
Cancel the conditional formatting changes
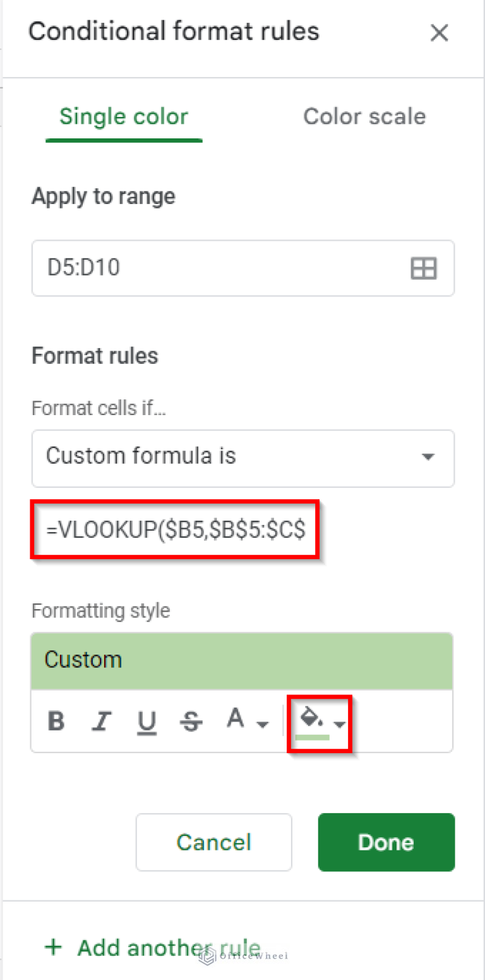coord(213,842)
